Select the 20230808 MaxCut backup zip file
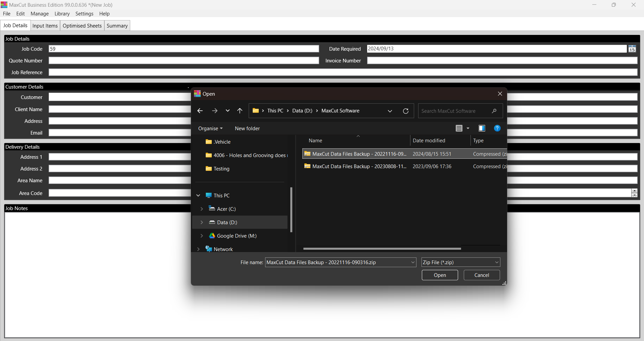Image resolution: width=644 pixels, height=341 pixels. (359, 166)
